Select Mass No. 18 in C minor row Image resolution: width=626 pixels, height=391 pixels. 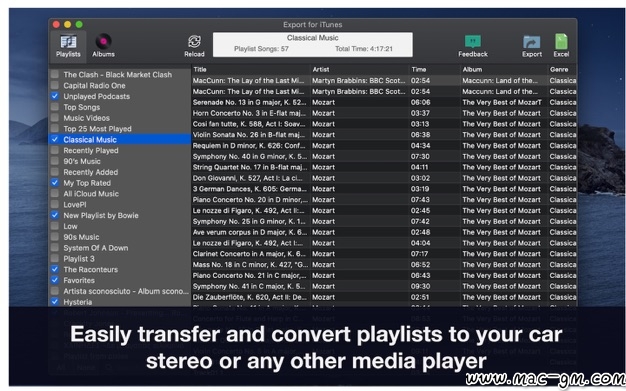pos(384,264)
